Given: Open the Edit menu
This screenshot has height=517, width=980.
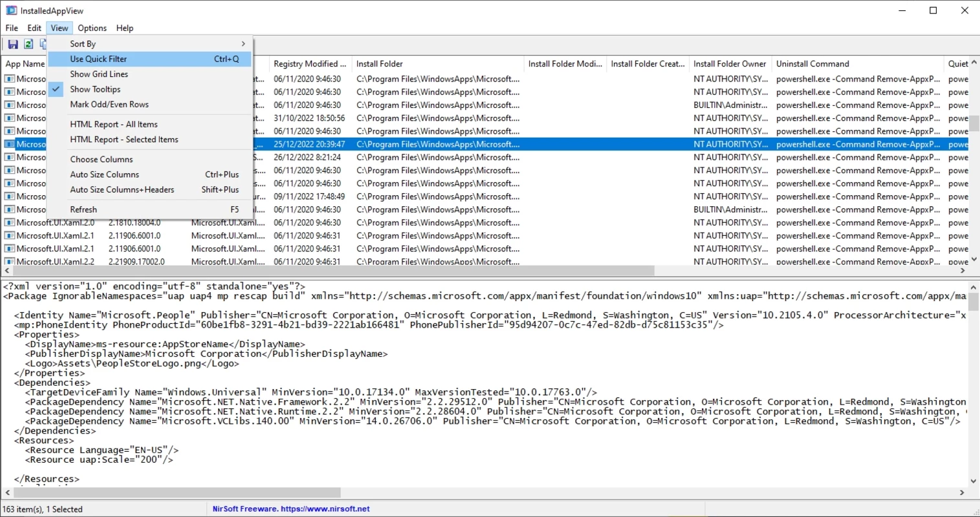Looking at the screenshot, I should click(x=34, y=28).
